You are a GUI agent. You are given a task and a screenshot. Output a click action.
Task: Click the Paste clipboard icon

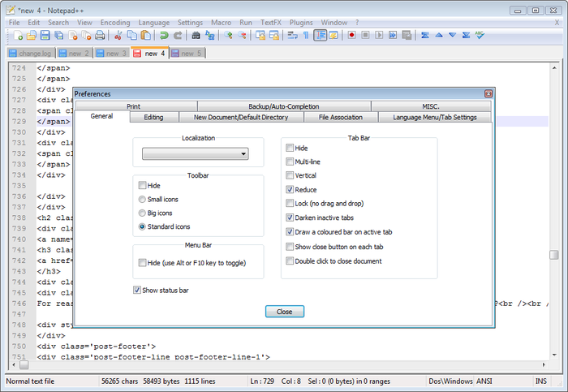click(145, 36)
